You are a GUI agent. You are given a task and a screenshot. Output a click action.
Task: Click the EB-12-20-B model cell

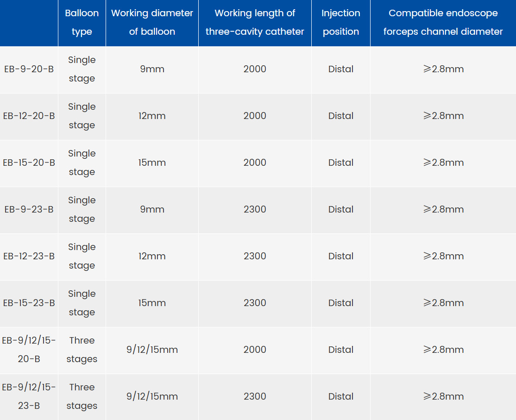click(x=29, y=116)
